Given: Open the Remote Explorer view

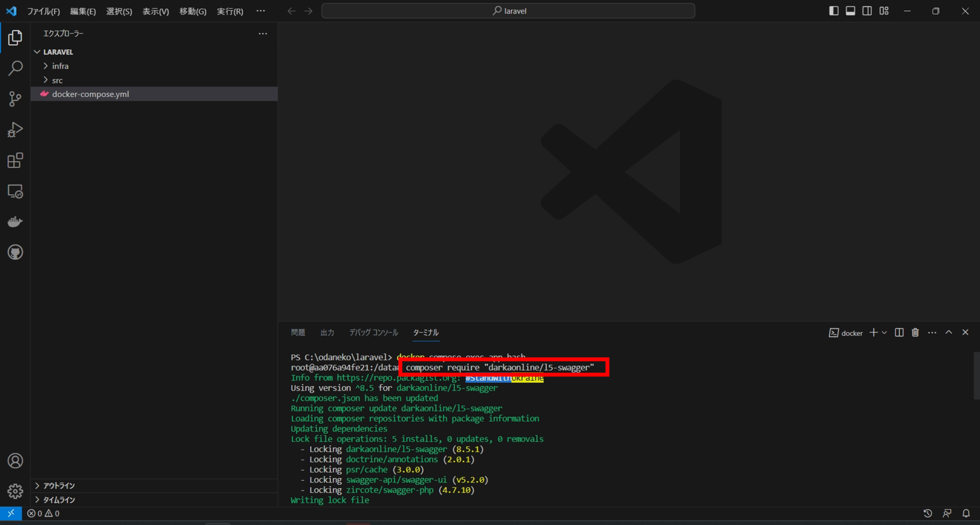Looking at the screenshot, I should [16, 191].
